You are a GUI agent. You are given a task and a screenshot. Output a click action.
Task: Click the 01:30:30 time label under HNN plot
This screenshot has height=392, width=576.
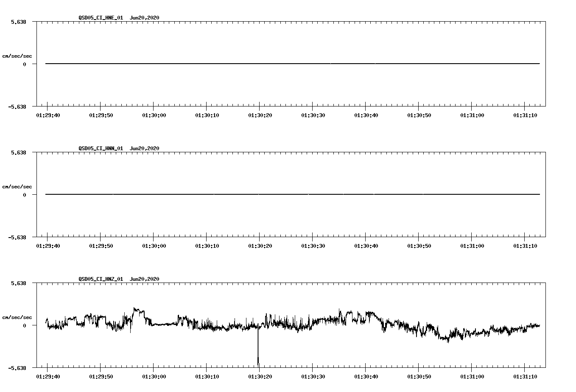[313, 246]
